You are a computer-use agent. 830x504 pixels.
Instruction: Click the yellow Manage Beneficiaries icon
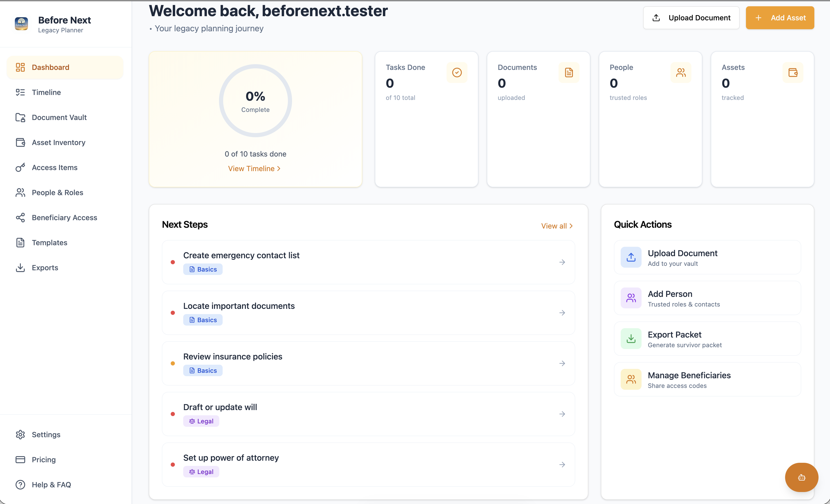pyautogui.click(x=631, y=379)
